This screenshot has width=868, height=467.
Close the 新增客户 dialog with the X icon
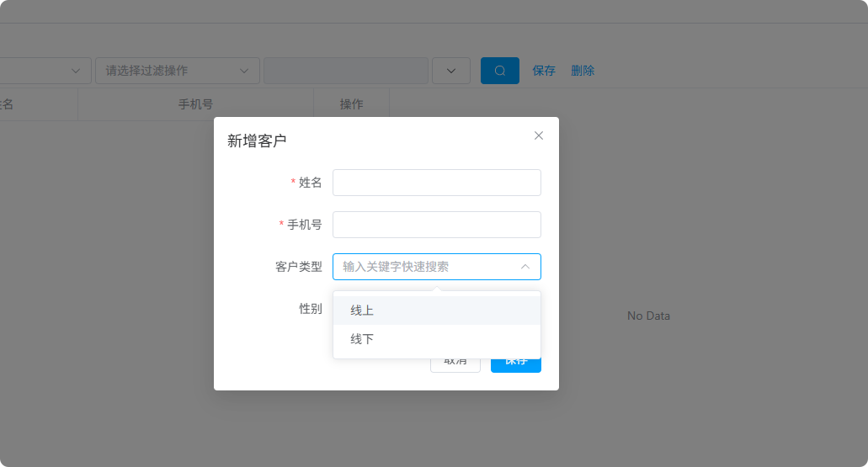[539, 135]
